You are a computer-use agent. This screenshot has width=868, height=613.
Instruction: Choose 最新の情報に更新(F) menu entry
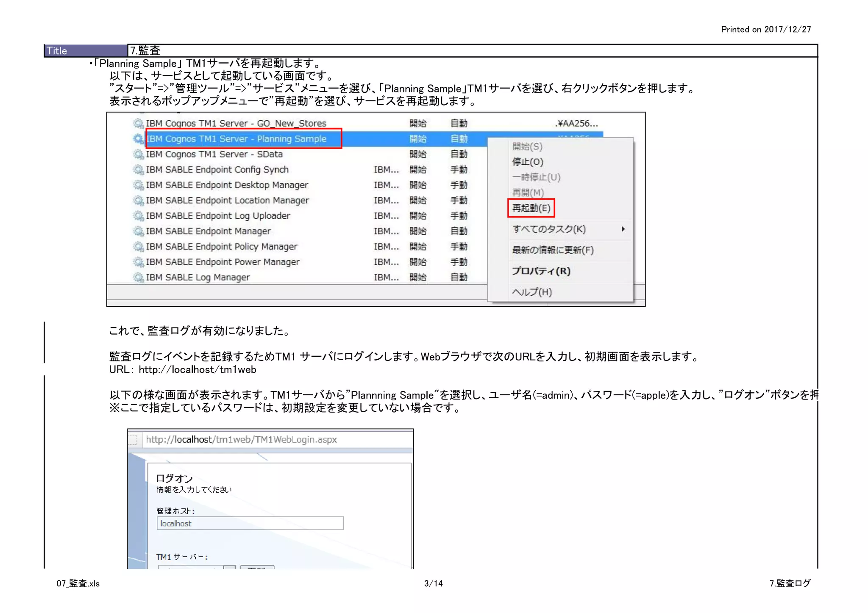tap(553, 250)
